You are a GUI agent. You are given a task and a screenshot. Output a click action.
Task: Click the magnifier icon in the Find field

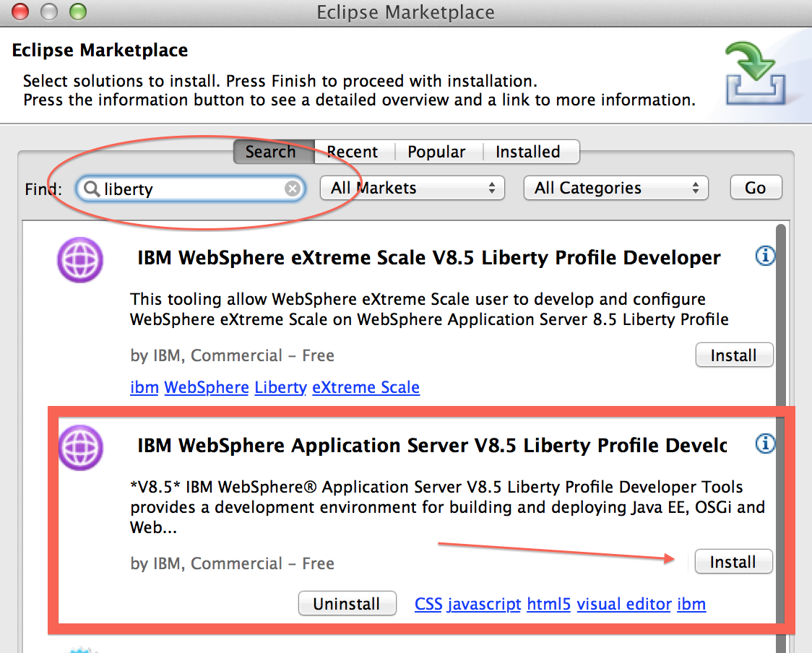point(92,189)
